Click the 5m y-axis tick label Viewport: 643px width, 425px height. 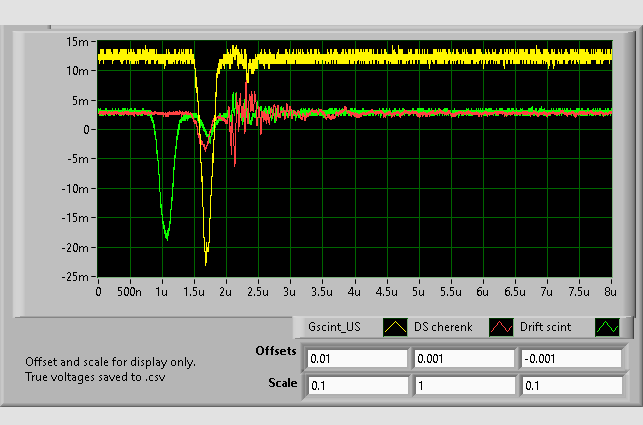80,101
